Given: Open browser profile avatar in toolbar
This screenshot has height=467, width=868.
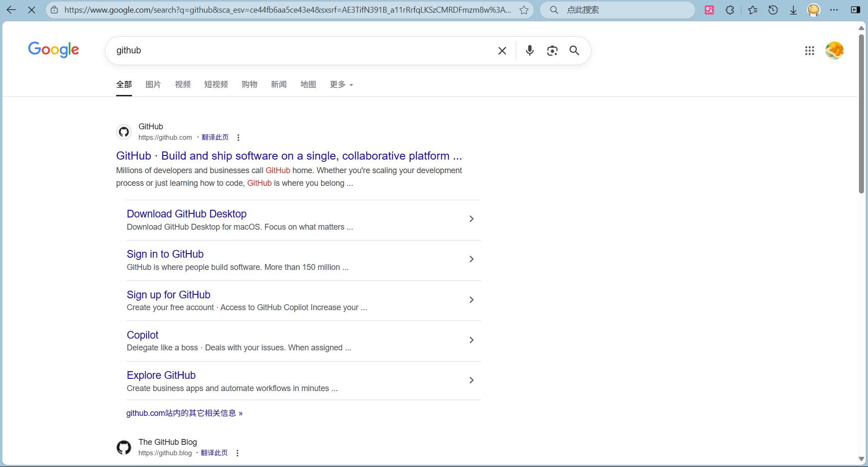Looking at the screenshot, I should coord(814,10).
